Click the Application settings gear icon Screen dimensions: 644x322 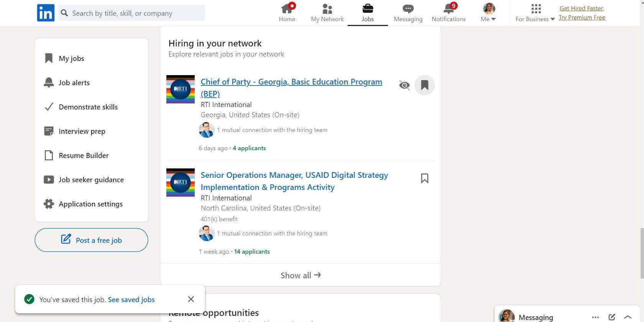coord(49,204)
